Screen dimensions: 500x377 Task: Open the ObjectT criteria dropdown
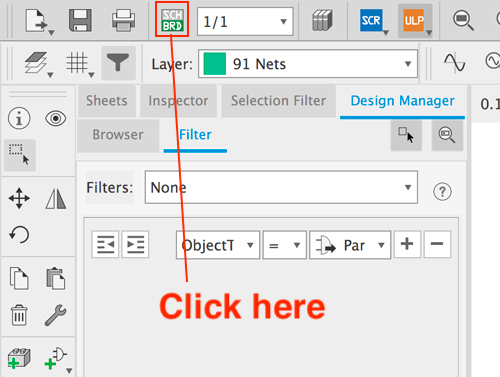tap(218, 245)
